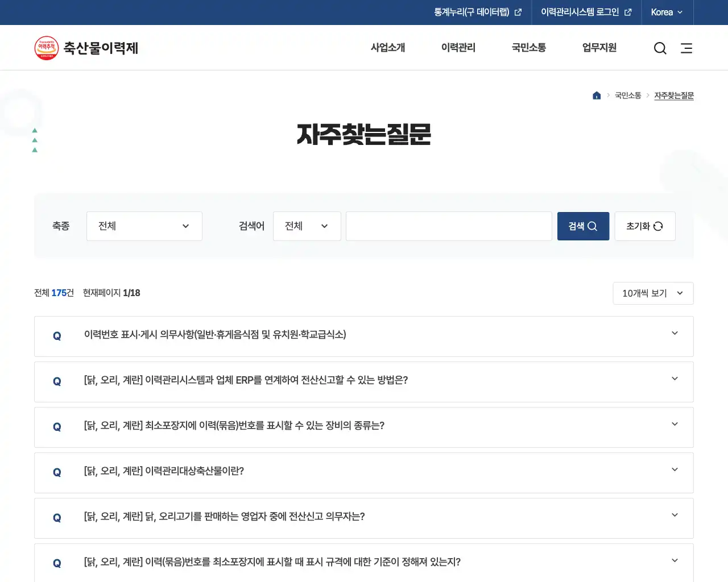Expand 표시 규격 기준 question chevron
Viewport: 728px width, 582px height.
coord(675,560)
